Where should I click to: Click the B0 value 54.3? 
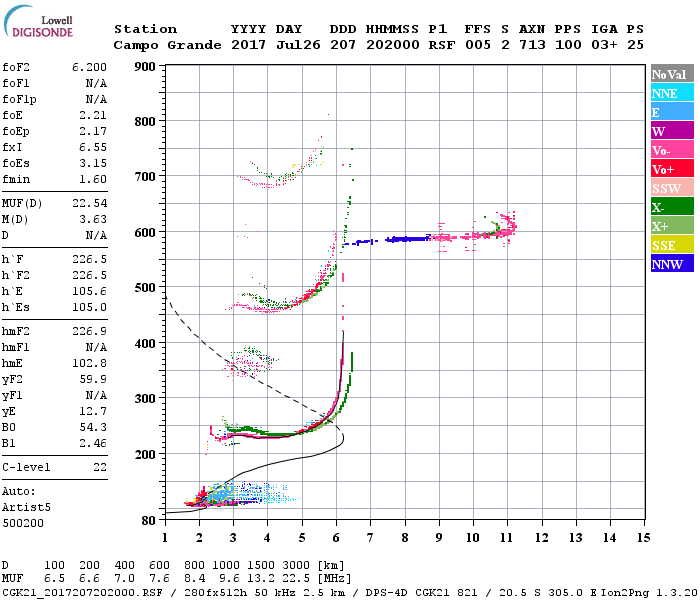click(x=93, y=427)
